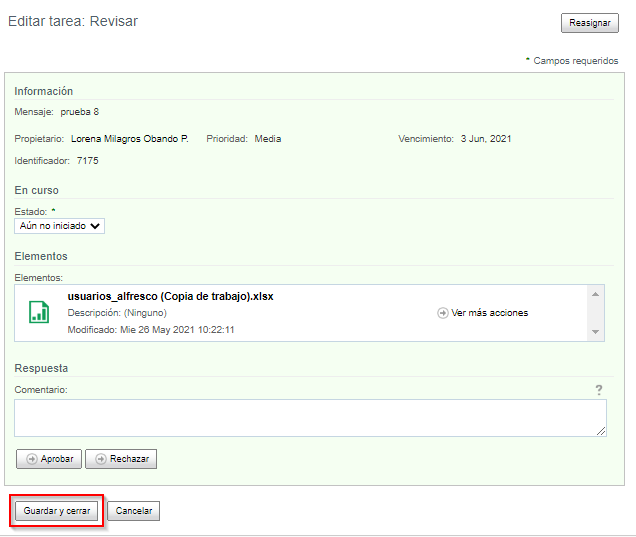Click the Elementos list scroll up arrow

click(x=595, y=294)
